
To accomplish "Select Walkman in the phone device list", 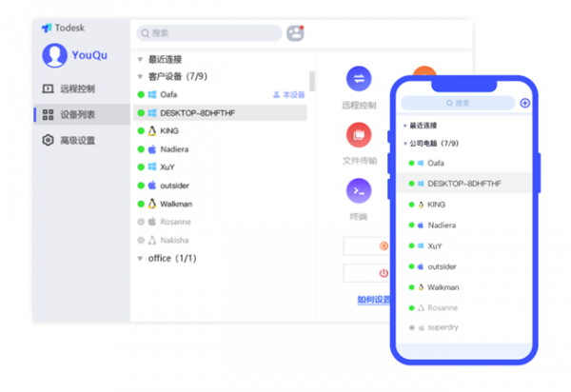I will [464, 287].
